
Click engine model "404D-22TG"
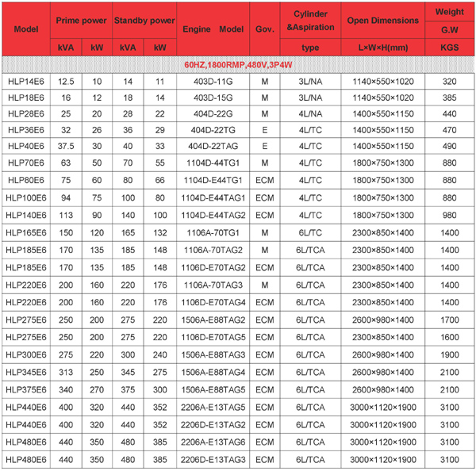213,130
